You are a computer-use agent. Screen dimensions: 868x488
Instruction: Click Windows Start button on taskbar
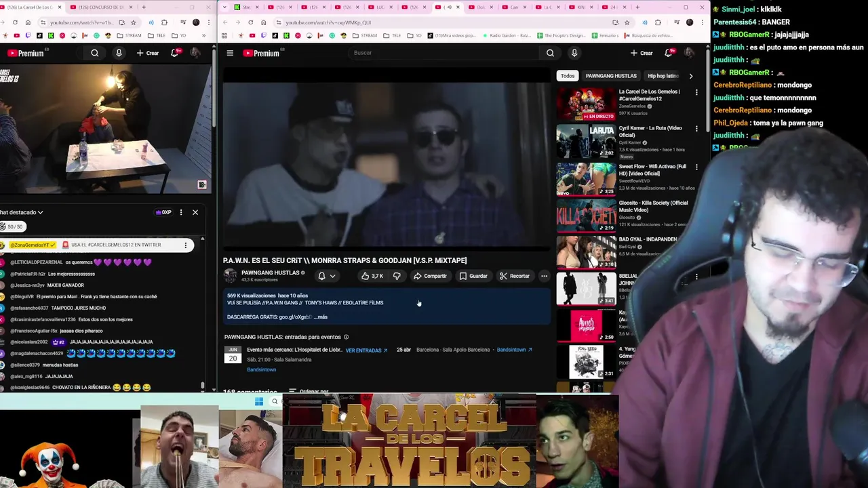coord(259,402)
